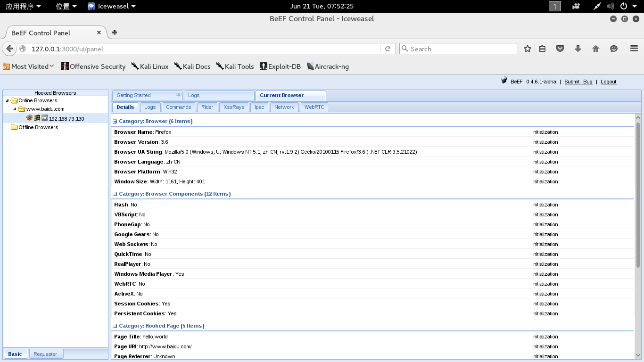Click the Submit Bug link
Viewport: 644px width, 362px height.
pos(578,82)
